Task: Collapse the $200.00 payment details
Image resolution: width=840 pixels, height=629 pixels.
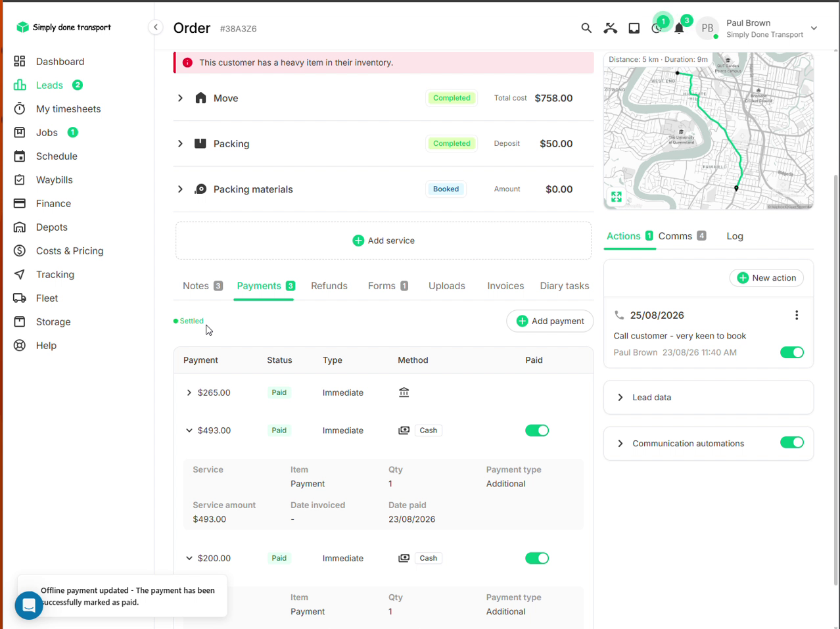Action: point(189,558)
